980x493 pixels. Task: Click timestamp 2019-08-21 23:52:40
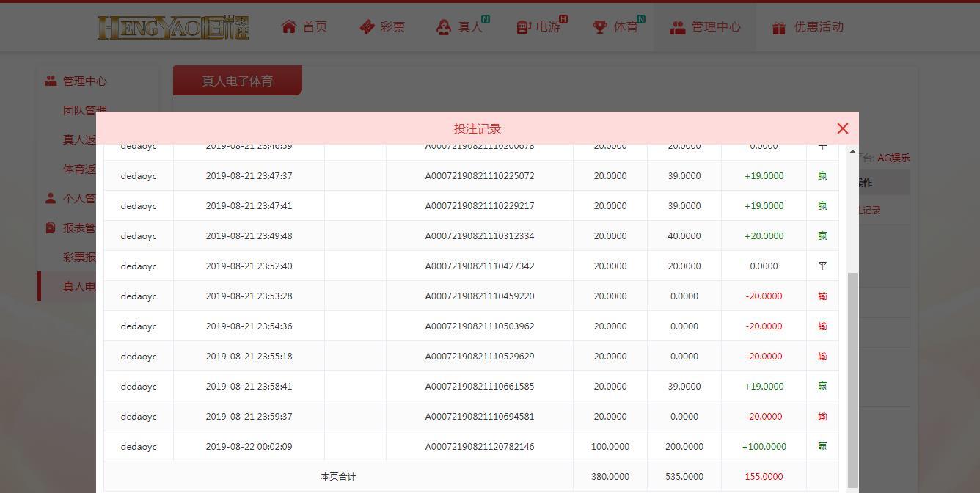pos(249,266)
